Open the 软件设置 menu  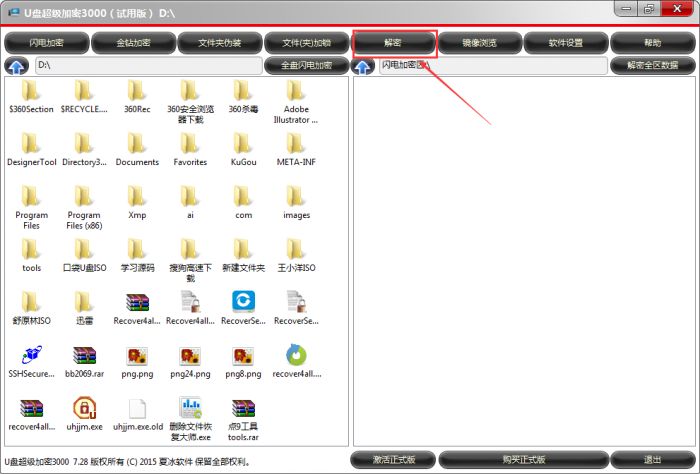pos(566,43)
